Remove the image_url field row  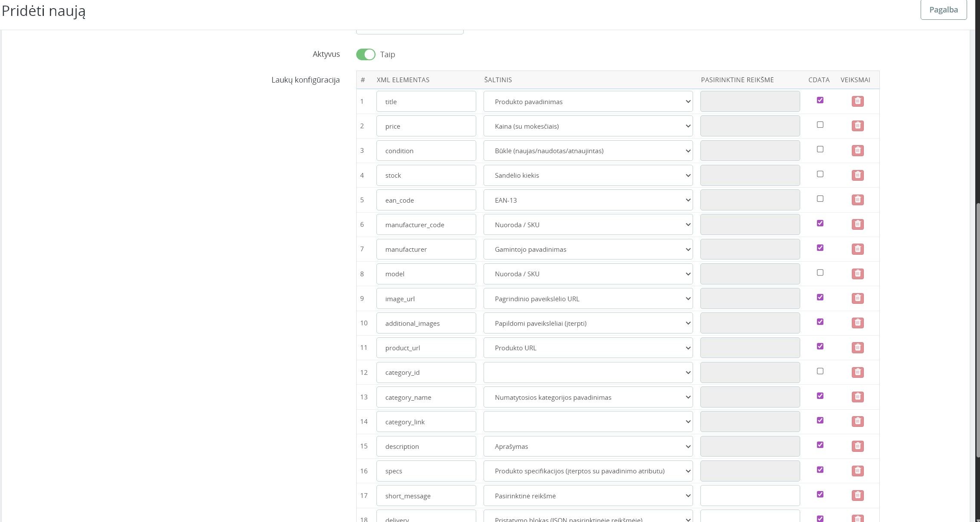click(857, 298)
